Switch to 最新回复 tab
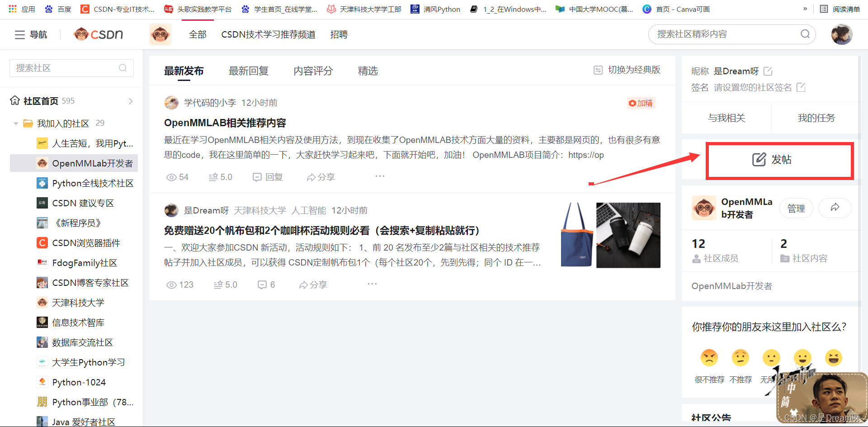Screen dimensions: 868x427 click(249, 71)
